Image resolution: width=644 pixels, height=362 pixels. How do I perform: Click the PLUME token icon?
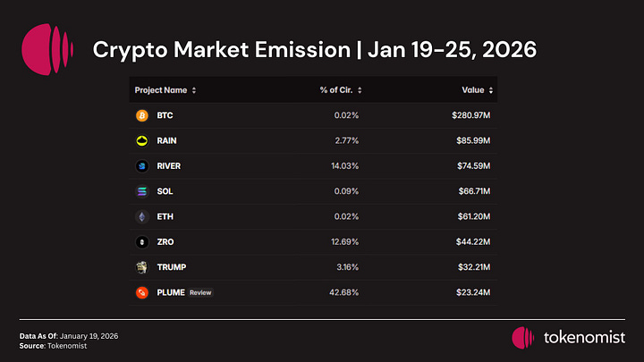[141, 292]
